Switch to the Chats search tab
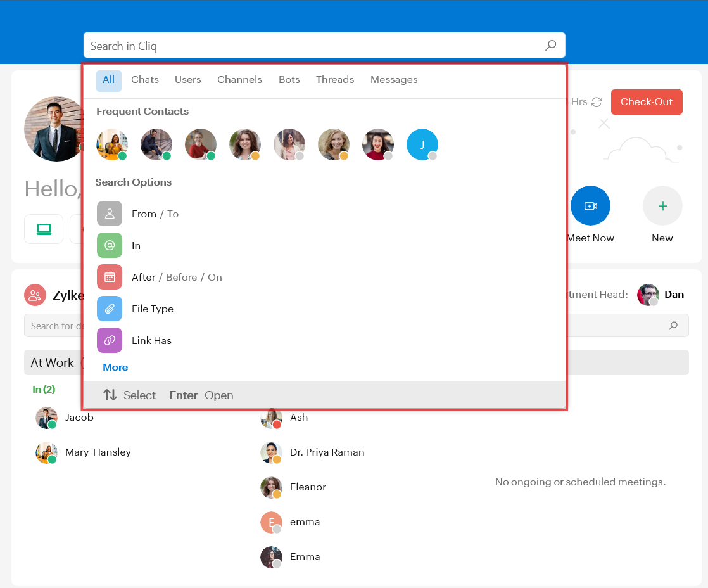Screen dimensions: 708x588 tap(145, 80)
